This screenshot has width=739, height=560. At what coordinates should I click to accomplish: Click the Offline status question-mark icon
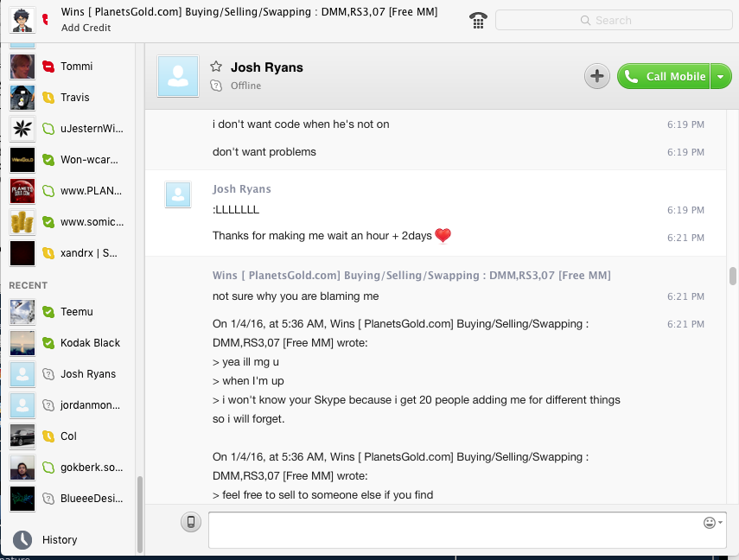216,86
